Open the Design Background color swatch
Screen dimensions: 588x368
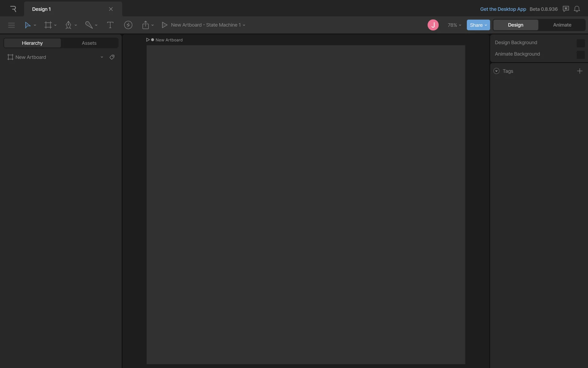click(580, 43)
